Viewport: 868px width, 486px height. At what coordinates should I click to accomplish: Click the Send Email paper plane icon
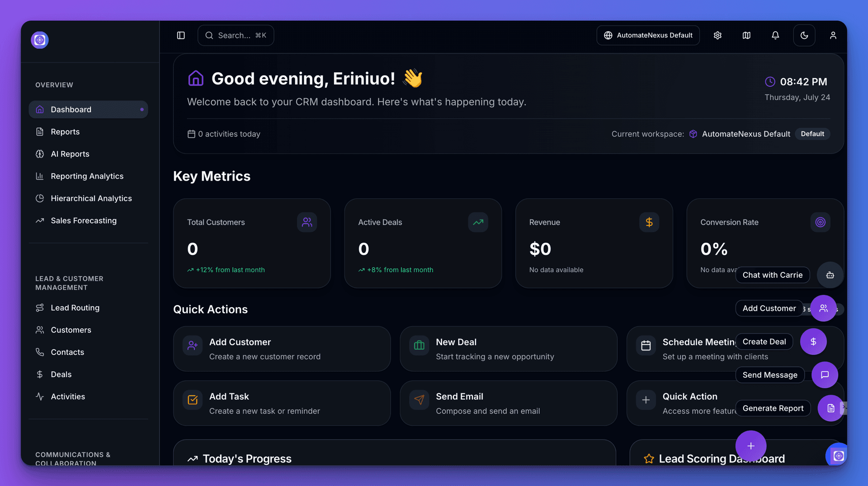tap(419, 399)
